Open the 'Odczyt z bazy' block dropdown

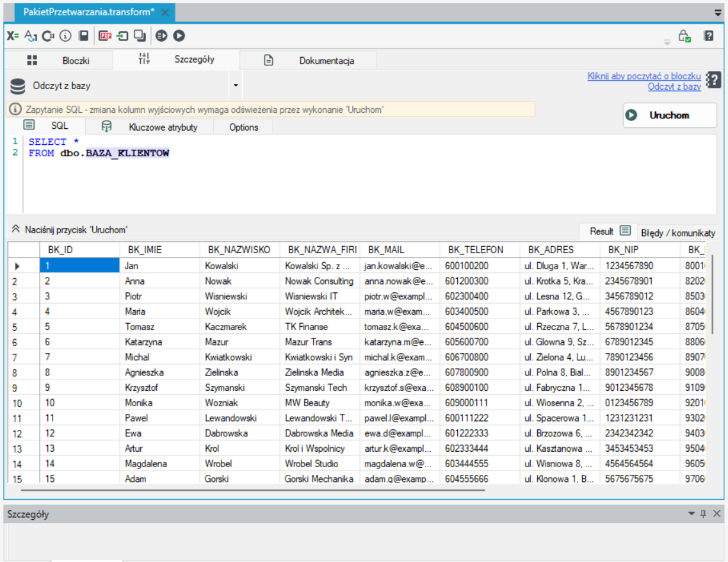pos(236,85)
